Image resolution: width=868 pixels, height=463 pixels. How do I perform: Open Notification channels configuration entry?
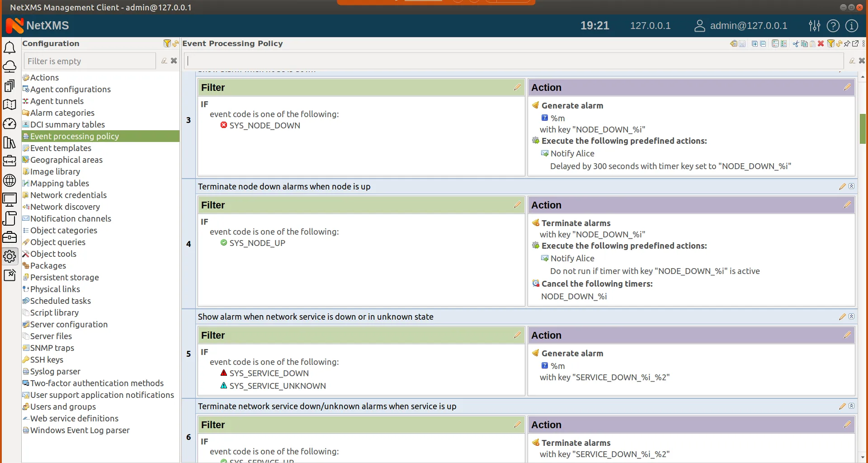point(71,218)
